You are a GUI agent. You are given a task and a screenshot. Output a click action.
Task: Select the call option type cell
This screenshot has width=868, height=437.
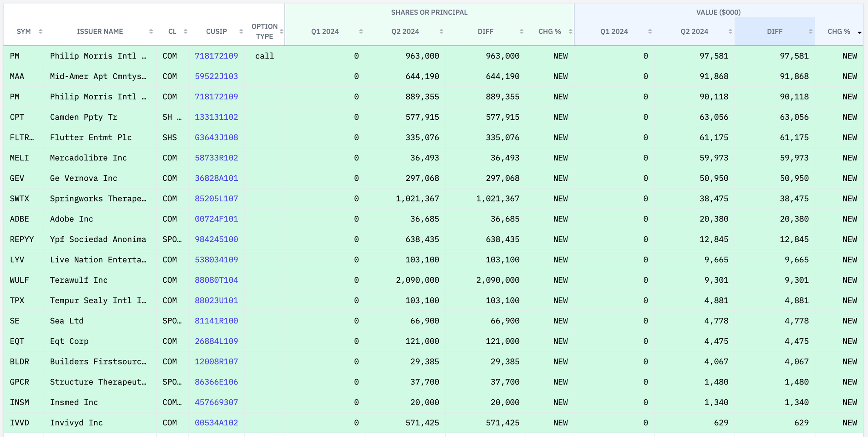pos(265,56)
